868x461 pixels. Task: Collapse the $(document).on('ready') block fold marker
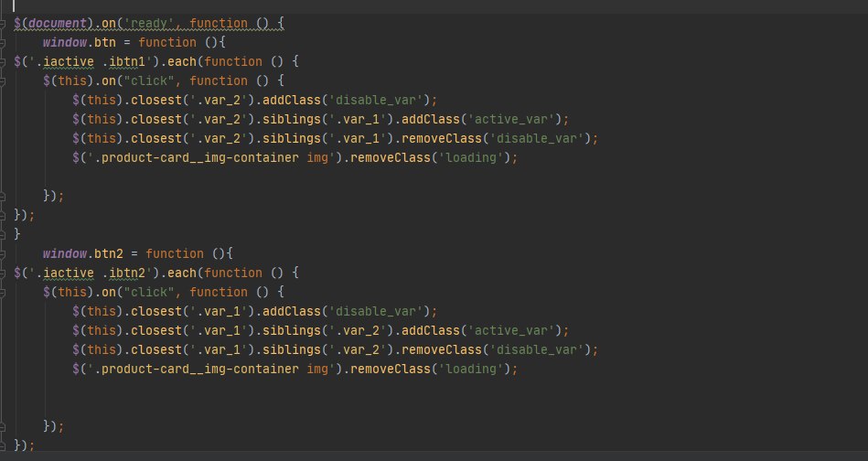click(2, 24)
